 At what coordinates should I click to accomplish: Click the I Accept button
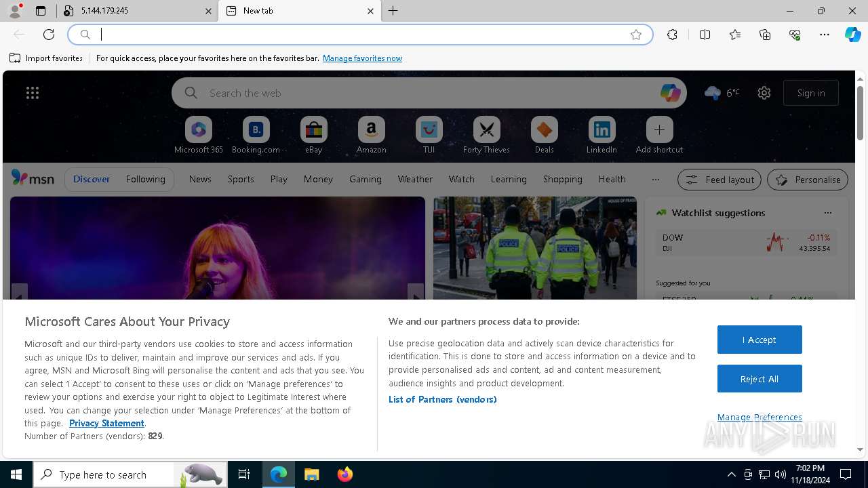tap(759, 340)
